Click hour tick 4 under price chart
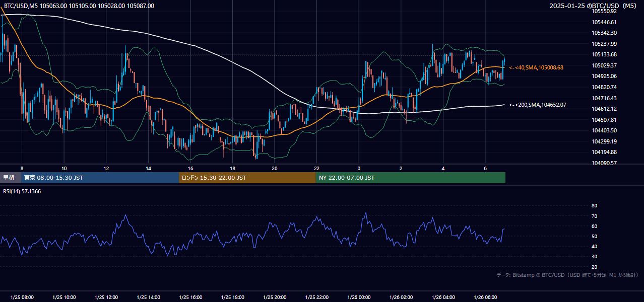 [x=443, y=168]
